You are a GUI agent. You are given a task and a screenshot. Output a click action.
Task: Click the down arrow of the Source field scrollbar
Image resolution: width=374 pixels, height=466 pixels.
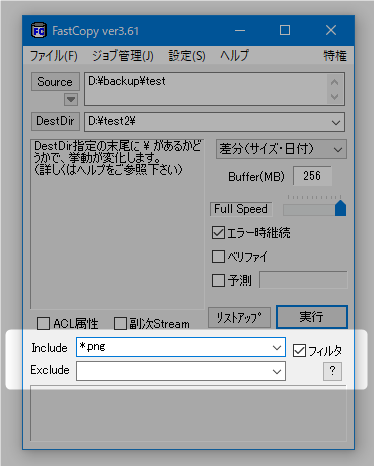click(x=334, y=97)
